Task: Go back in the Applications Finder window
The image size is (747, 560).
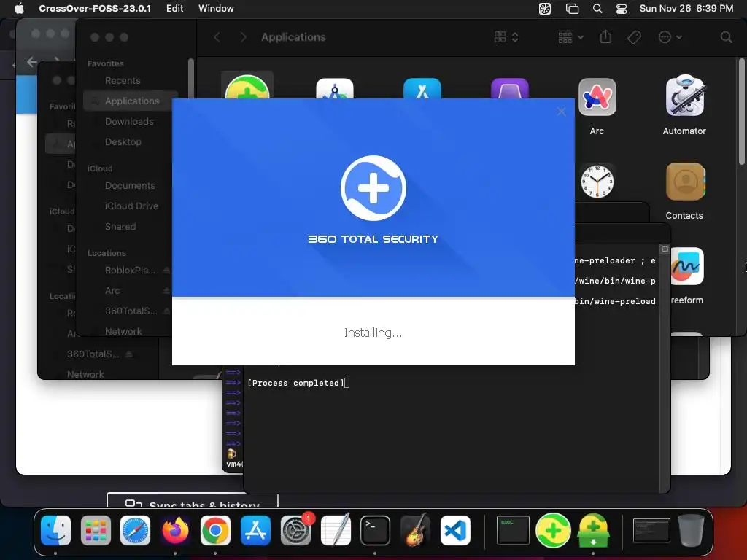Action: (217, 37)
